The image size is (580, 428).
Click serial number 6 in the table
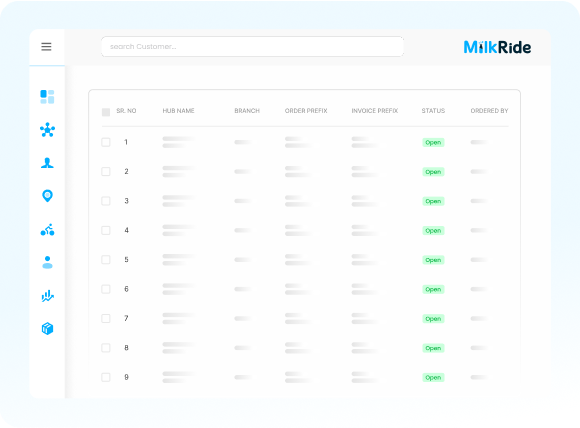point(126,289)
